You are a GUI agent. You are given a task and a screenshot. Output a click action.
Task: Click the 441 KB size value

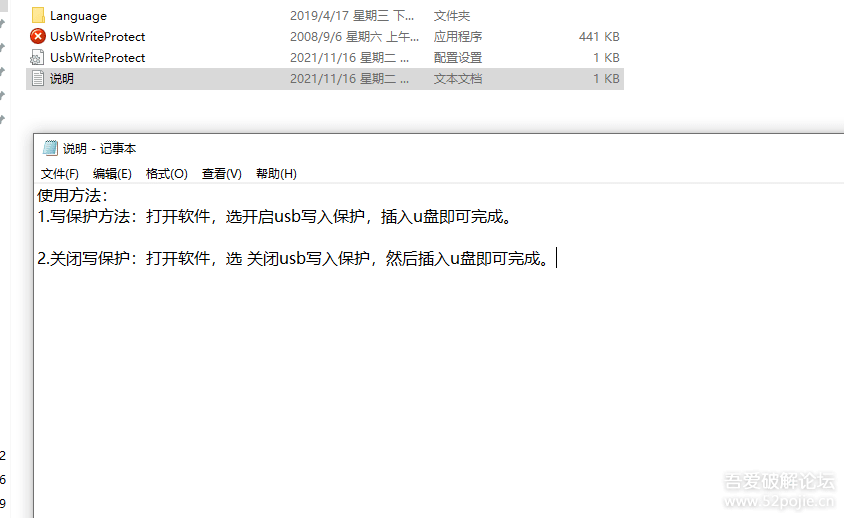599,37
